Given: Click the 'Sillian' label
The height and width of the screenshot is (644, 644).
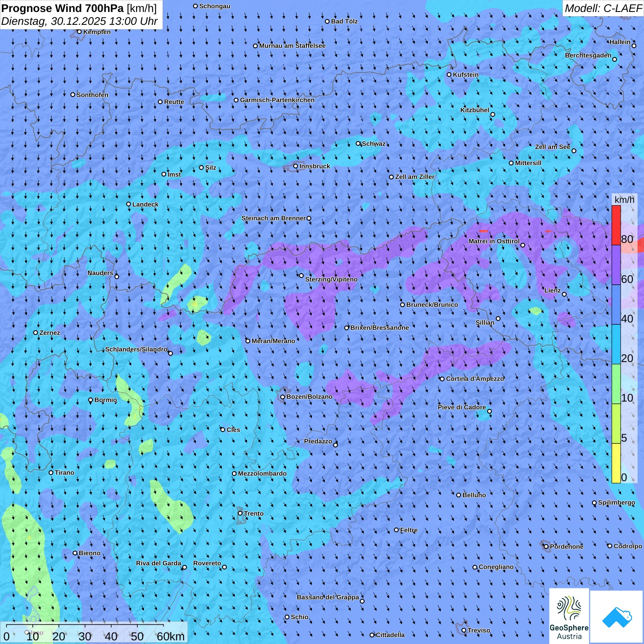Looking at the screenshot, I should coord(485,323).
